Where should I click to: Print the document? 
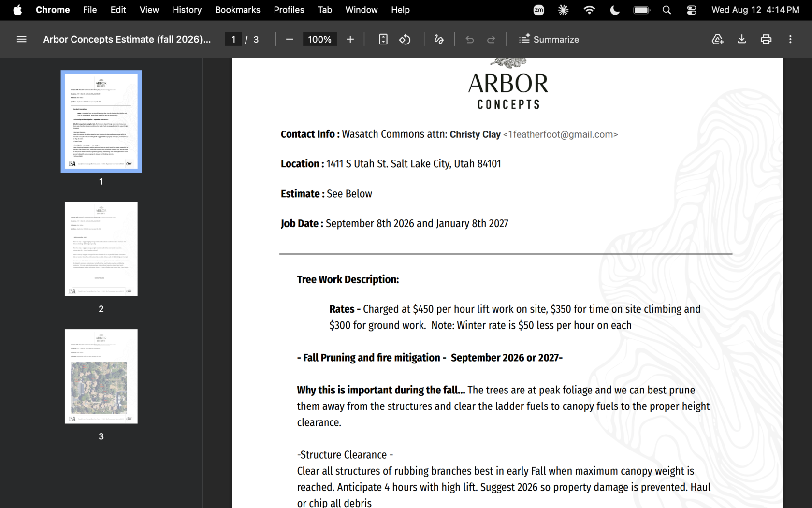click(x=766, y=39)
